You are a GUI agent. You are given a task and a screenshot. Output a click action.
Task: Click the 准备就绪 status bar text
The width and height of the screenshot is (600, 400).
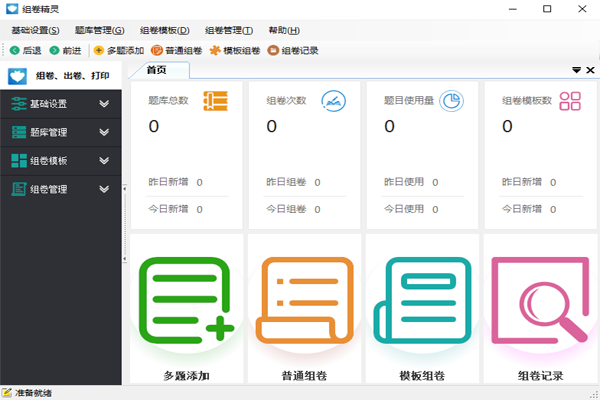[33, 393]
